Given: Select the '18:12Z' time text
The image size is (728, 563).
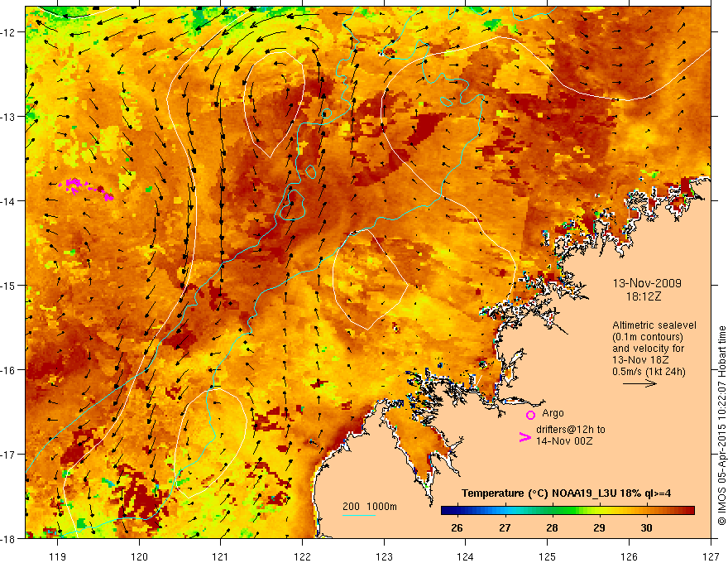Looking at the screenshot, I should (643, 296).
